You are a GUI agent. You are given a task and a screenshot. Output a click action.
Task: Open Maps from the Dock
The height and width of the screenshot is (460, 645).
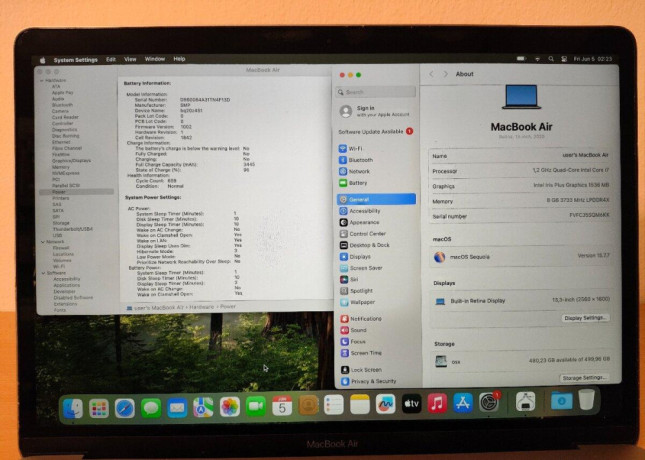[x=203, y=407]
